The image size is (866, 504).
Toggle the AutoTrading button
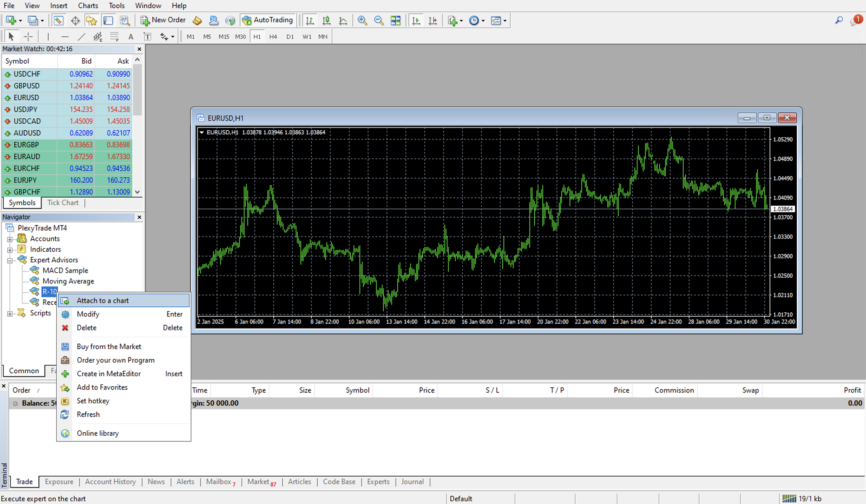(x=268, y=20)
